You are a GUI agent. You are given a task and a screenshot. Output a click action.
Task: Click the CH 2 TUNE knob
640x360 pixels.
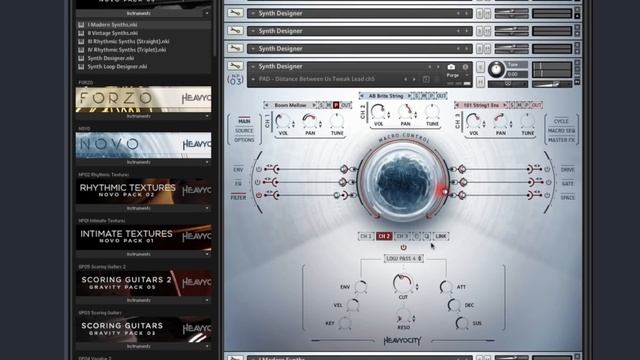432,111
